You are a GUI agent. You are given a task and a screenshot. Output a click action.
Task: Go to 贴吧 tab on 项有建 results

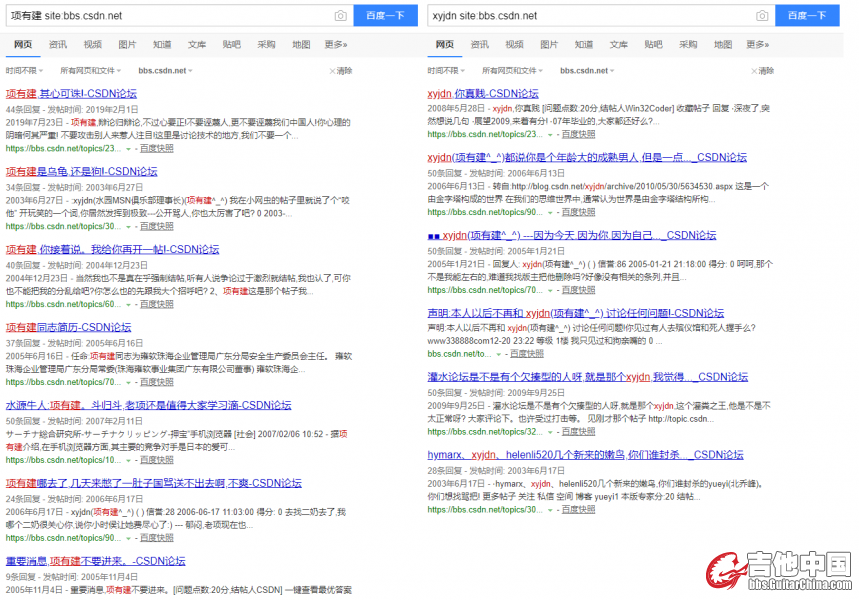pos(232,44)
